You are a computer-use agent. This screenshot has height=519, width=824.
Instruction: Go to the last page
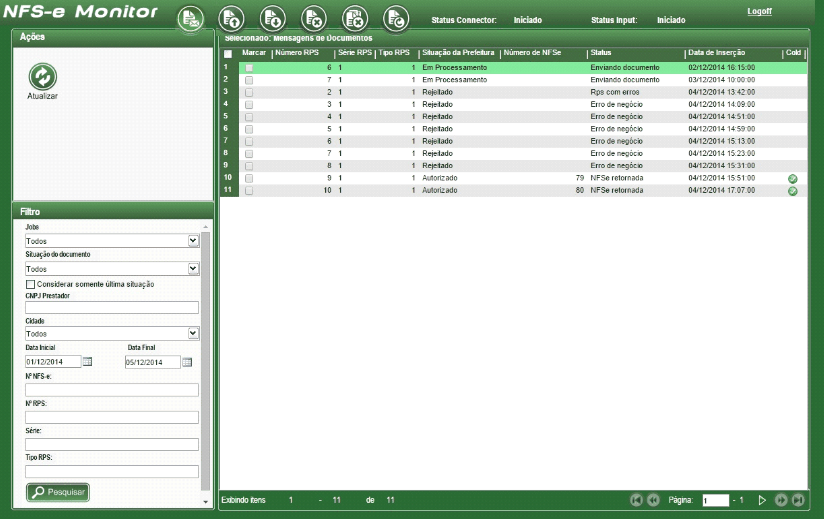798,500
